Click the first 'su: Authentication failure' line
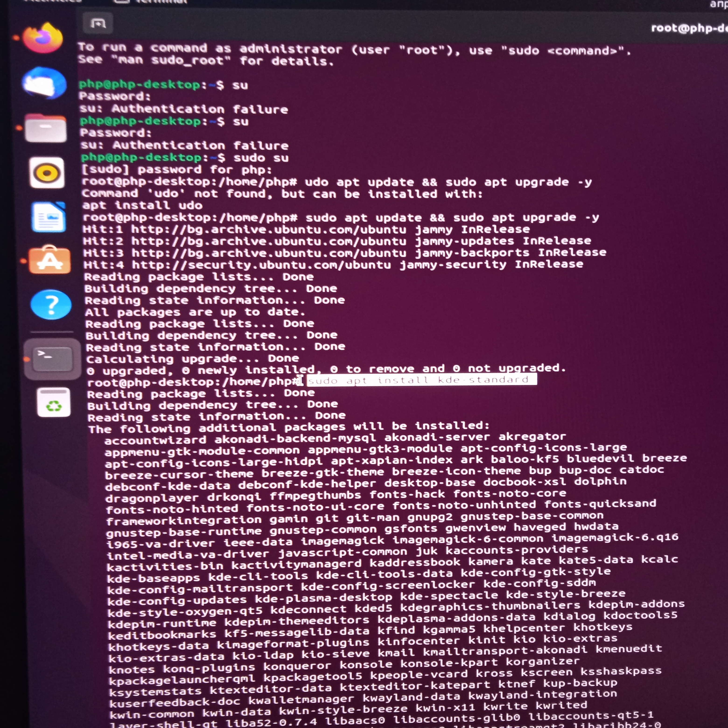728x728 pixels. pos(183,109)
